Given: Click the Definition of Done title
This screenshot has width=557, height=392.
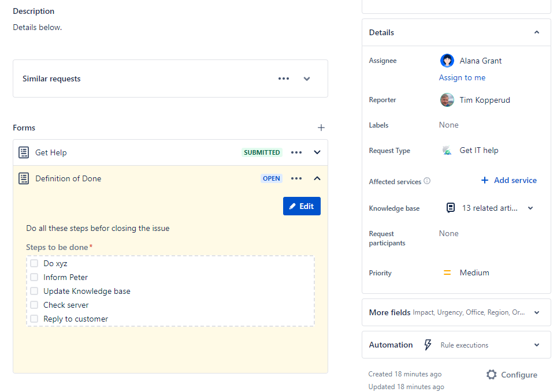Looking at the screenshot, I should coord(68,178).
